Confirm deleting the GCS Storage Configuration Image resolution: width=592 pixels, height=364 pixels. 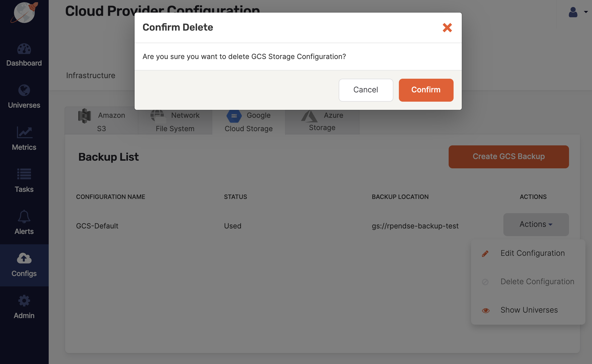tap(426, 90)
